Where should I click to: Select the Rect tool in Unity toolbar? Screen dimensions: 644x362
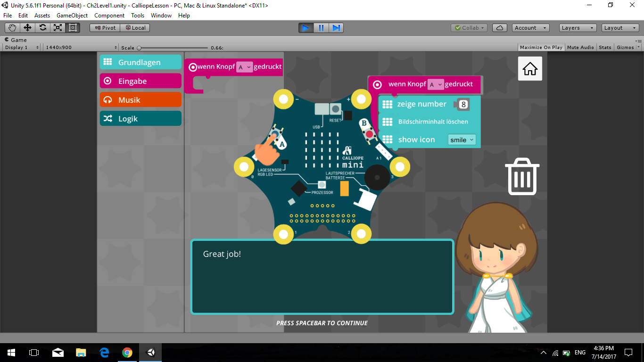click(x=73, y=28)
